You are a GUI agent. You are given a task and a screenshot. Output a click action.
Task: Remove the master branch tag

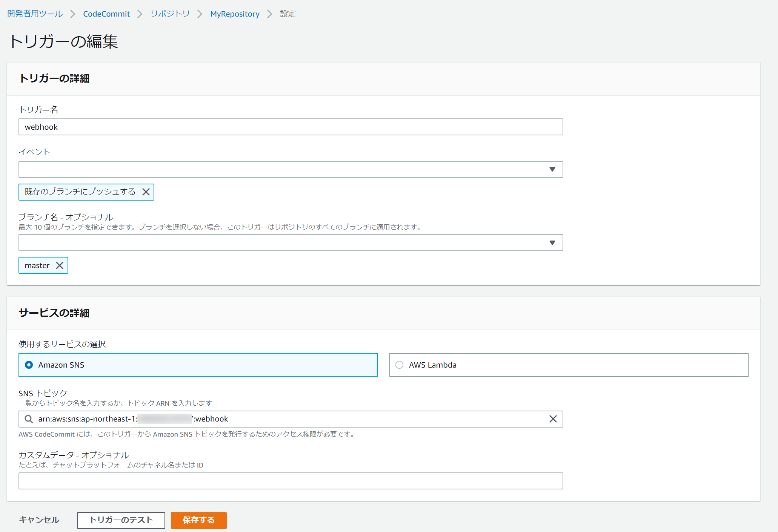(60, 265)
